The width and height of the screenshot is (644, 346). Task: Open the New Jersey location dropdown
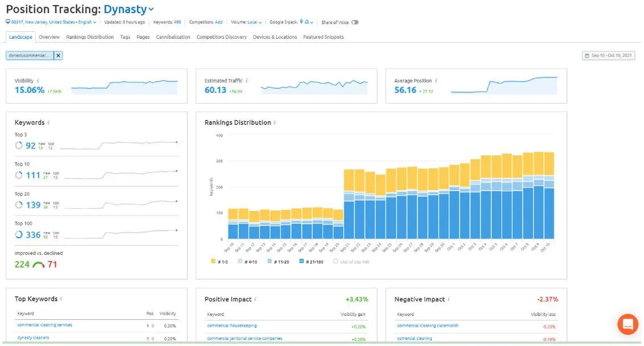[x=51, y=22]
